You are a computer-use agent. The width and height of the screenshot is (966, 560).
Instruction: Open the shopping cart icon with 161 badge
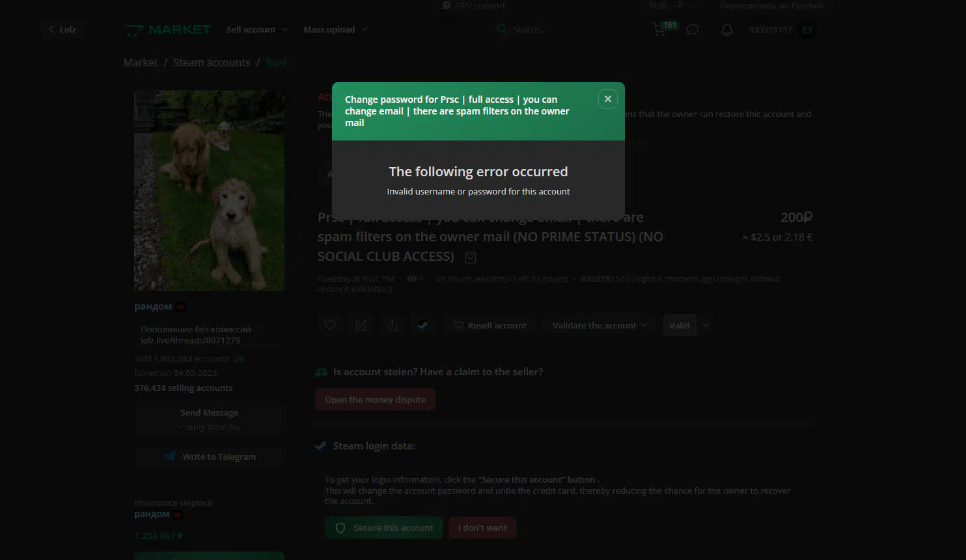click(659, 30)
